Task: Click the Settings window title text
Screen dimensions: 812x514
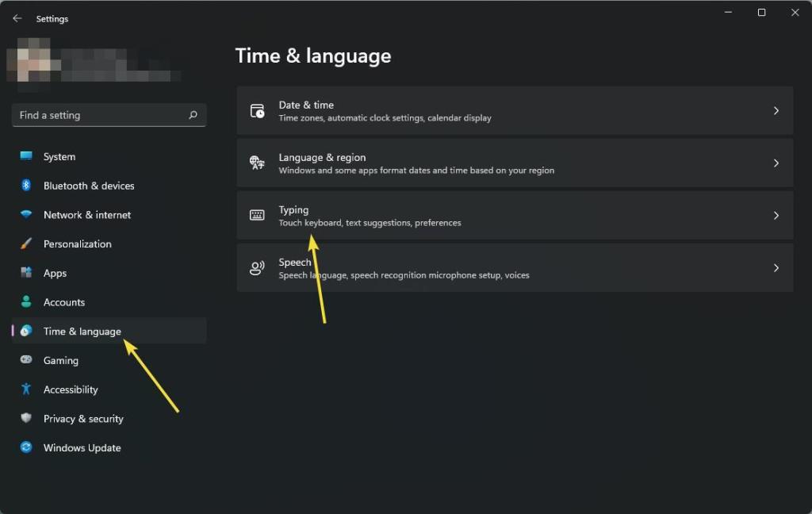Action: coord(52,19)
